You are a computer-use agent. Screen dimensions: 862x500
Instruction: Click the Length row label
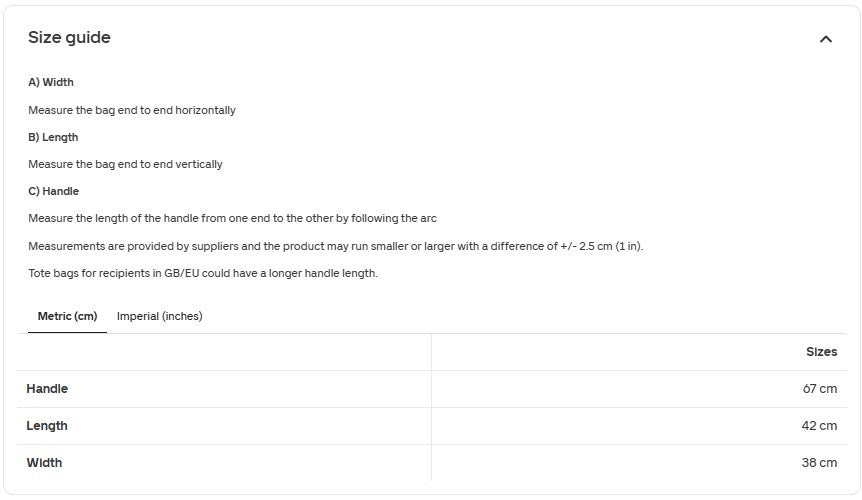click(47, 426)
